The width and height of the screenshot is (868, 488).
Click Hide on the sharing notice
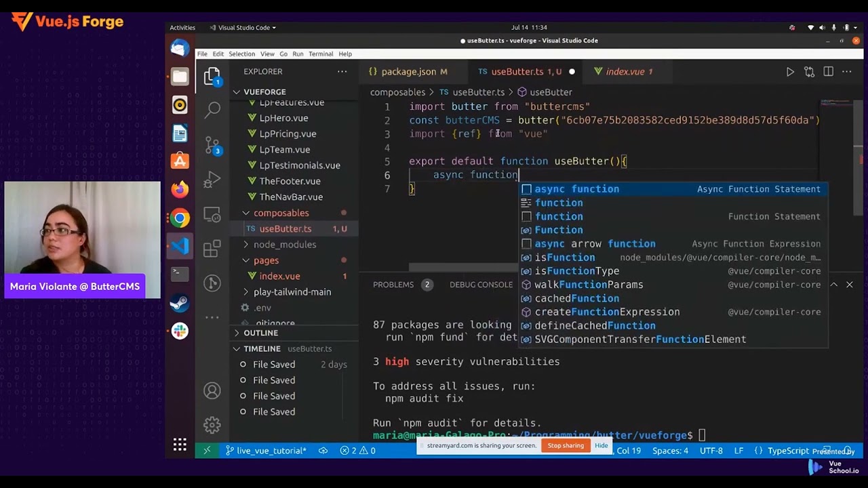(x=601, y=445)
